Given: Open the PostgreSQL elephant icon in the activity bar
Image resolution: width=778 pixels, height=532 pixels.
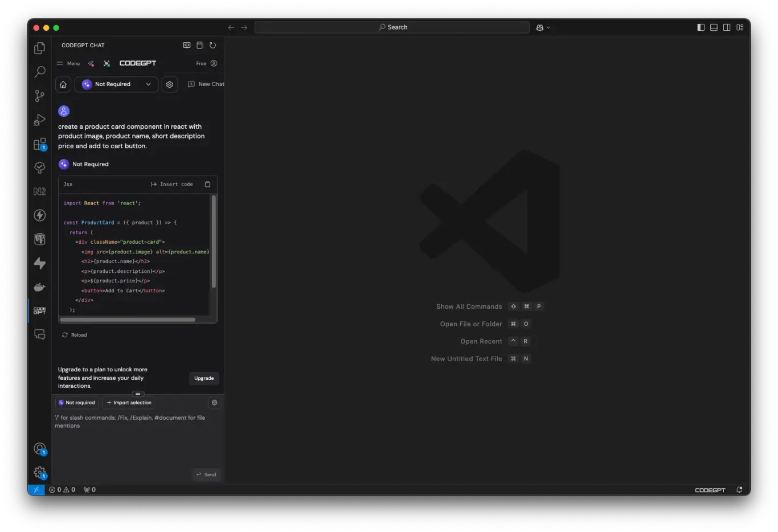Looking at the screenshot, I should point(39,239).
